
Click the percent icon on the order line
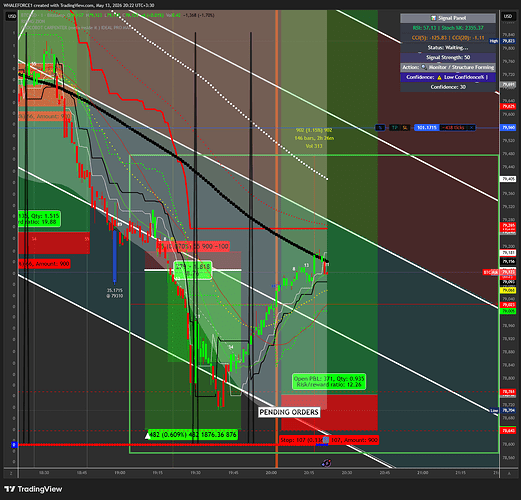tap(380, 128)
